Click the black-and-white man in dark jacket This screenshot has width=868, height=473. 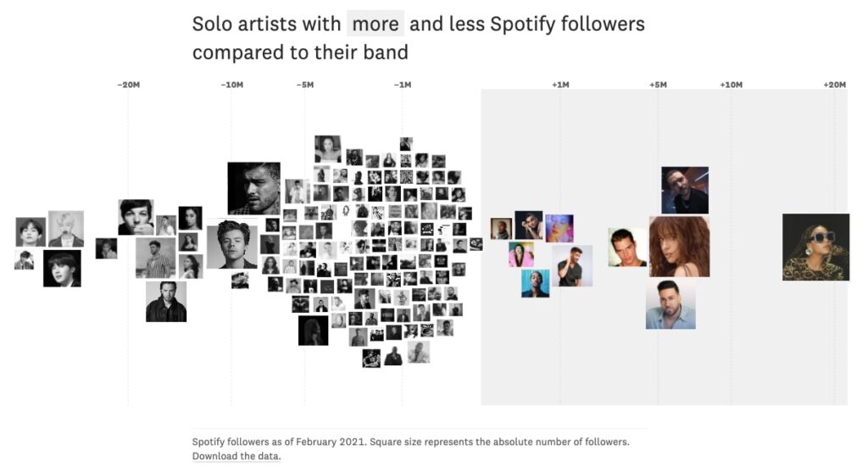(x=166, y=301)
